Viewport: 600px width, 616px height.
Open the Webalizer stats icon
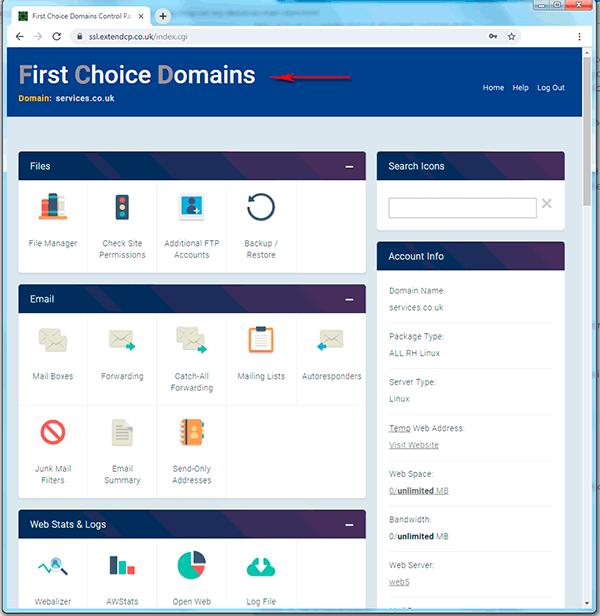[53, 566]
